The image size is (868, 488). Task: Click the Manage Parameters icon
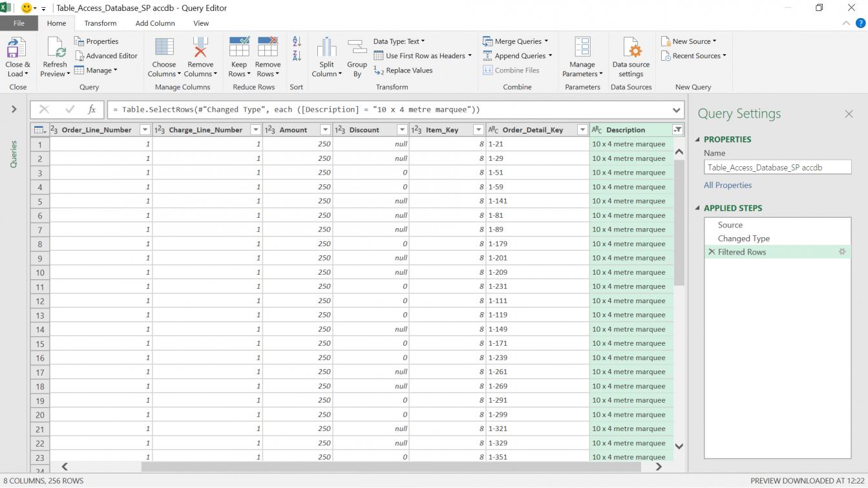tap(582, 48)
